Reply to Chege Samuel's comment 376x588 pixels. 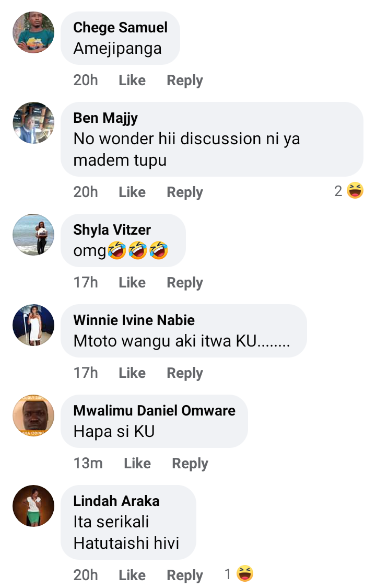pos(185,80)
